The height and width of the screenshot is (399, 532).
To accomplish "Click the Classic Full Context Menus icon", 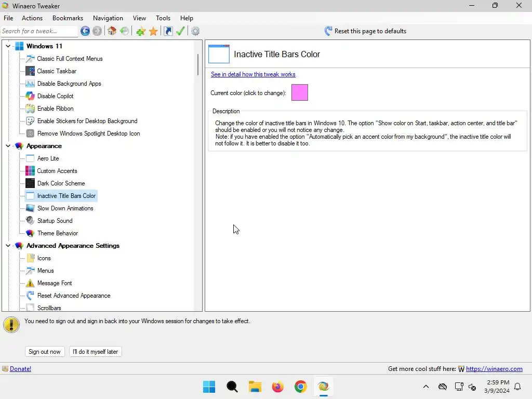I will [30, 59].
